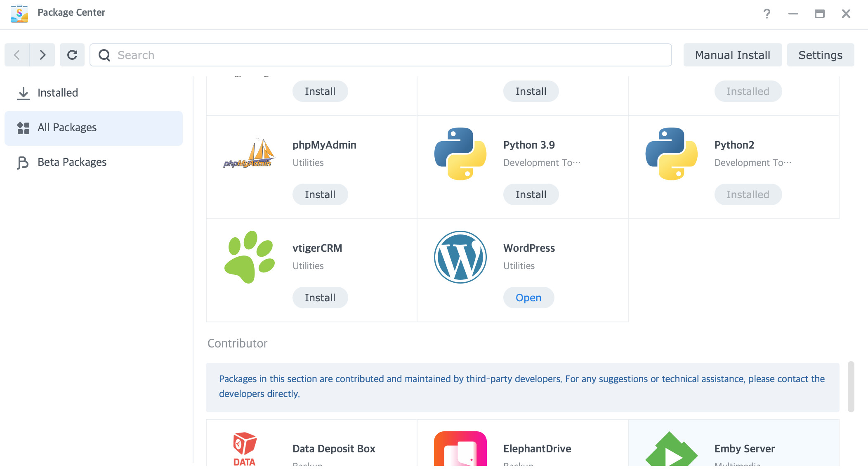Screen dimensions: 868x473
Task: Open Package Center Settings
Action: (x=820, y=55)
